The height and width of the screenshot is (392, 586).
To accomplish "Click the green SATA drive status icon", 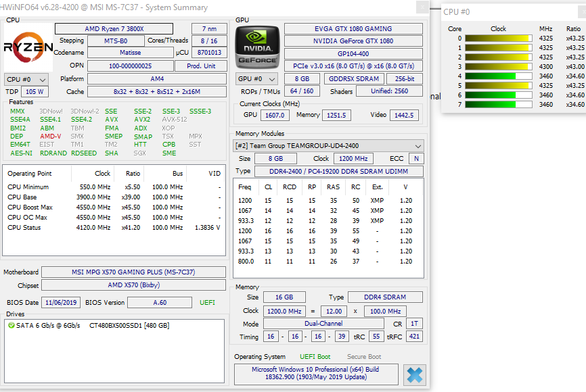I will pos(12,326).
